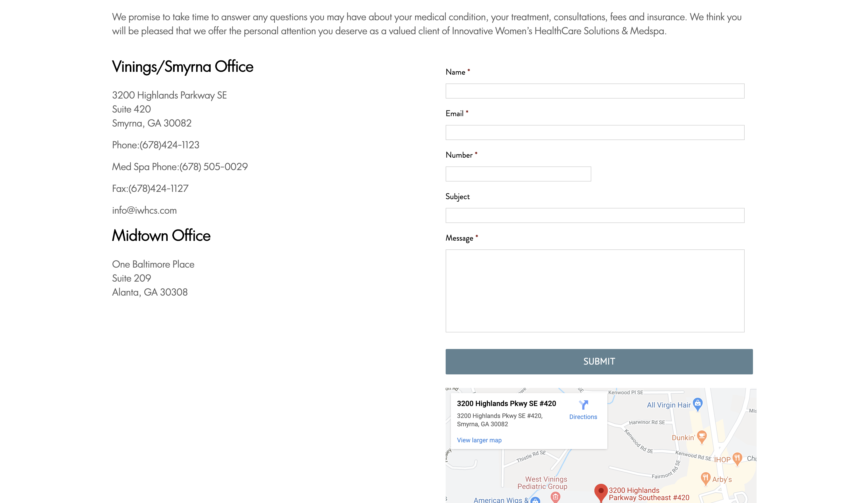
Task: Click the Dunkin' cafe map pin
Action: click(702, 437)
